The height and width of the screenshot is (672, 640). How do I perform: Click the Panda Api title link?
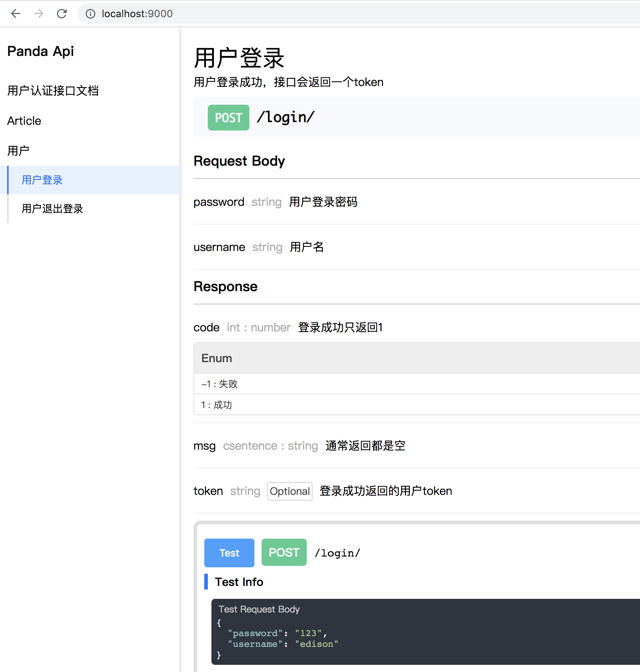tap(40, 51)
